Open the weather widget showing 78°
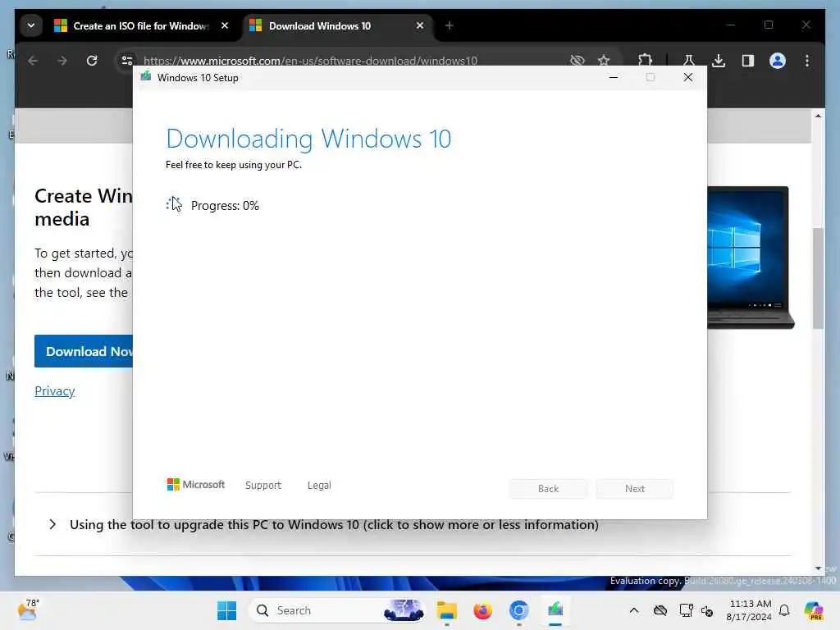The width and height of the screenshot is (840, 630). pos(29,610)
